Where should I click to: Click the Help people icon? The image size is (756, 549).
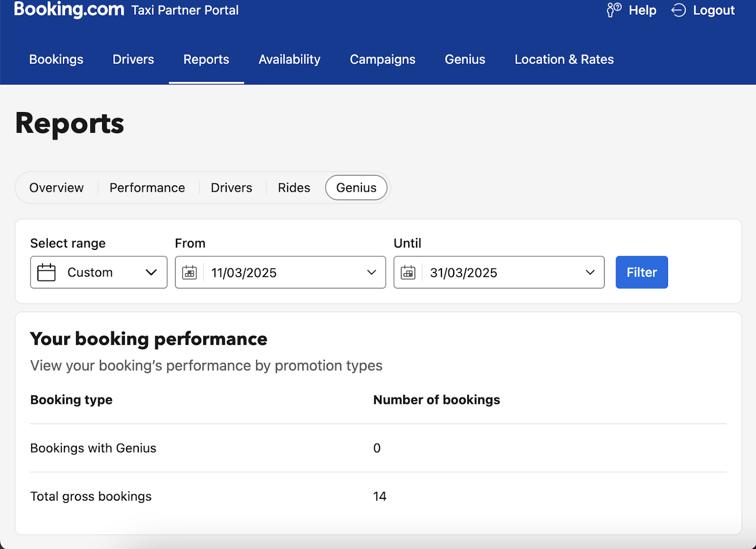pyautogui.click(x=614, y=10)
